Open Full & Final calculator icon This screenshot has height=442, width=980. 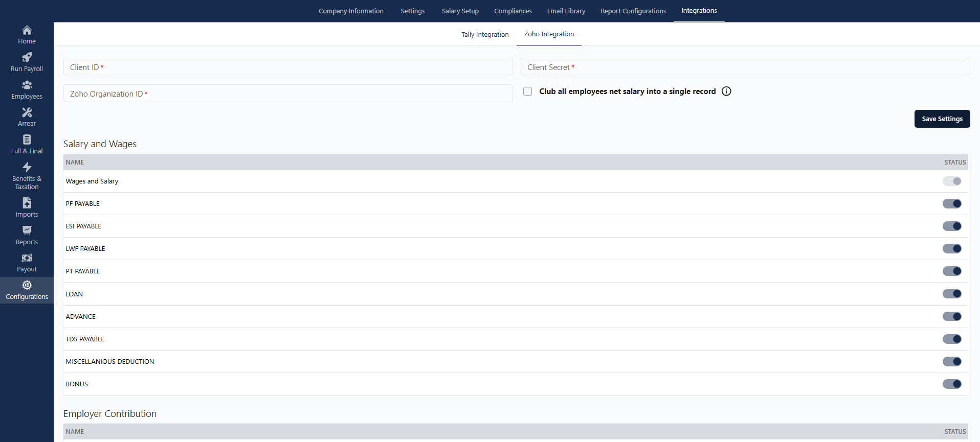coord(27,139)
